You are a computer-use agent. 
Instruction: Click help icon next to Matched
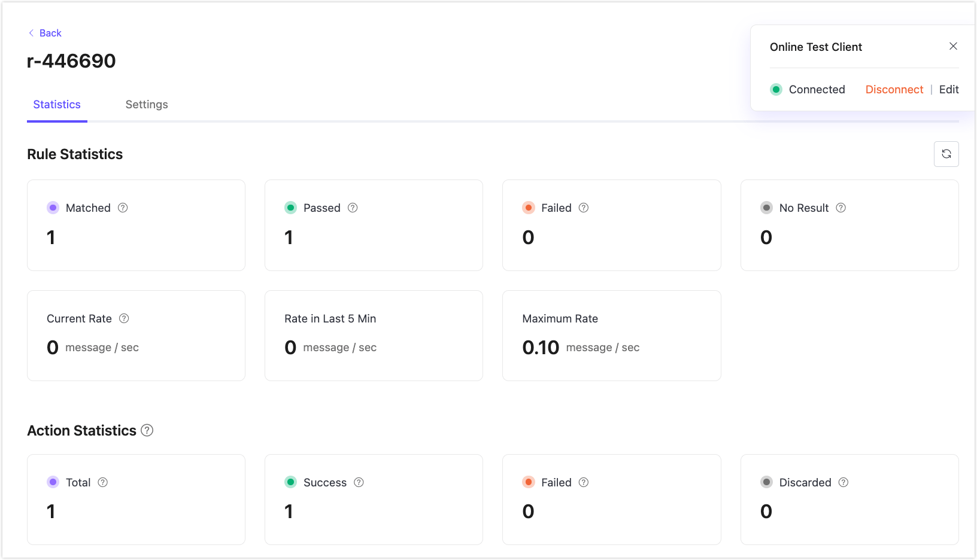[x=123, y=208]
